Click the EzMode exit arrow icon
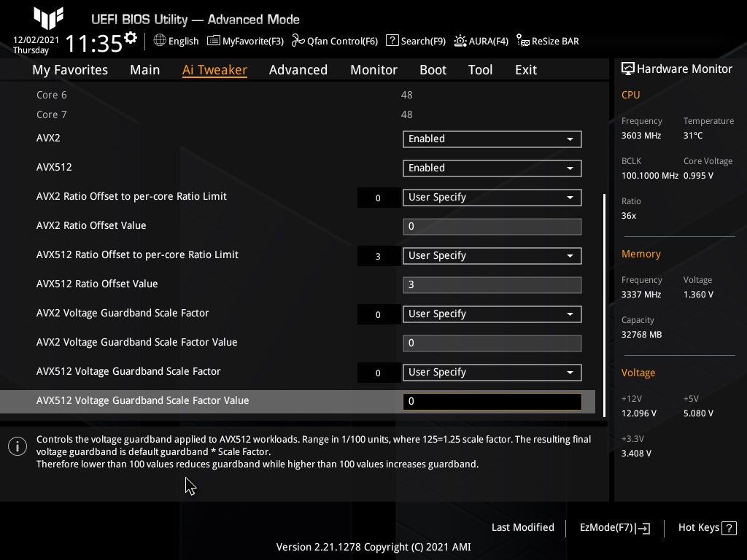 point(643,528)
